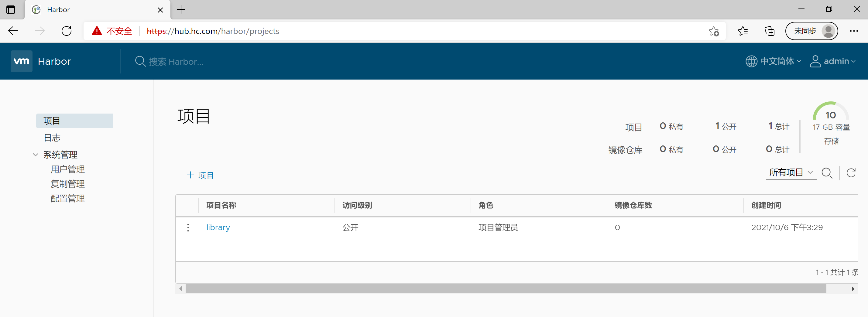This screenshot has height=317, width=868.
Task: Click the project list search magnifier icon
Action: click(x=827, y=173)
